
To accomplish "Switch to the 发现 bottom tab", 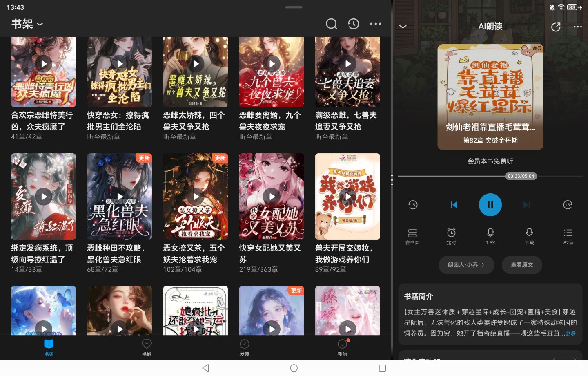I will 245,348.
